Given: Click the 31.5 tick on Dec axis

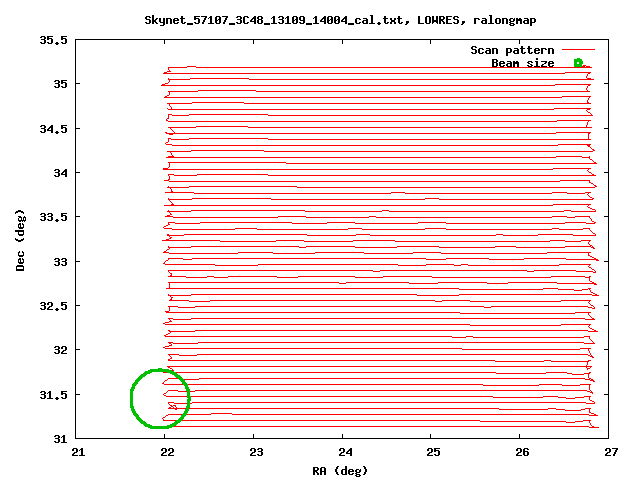Looking at the screenshot, I should [x=54, y=394].
